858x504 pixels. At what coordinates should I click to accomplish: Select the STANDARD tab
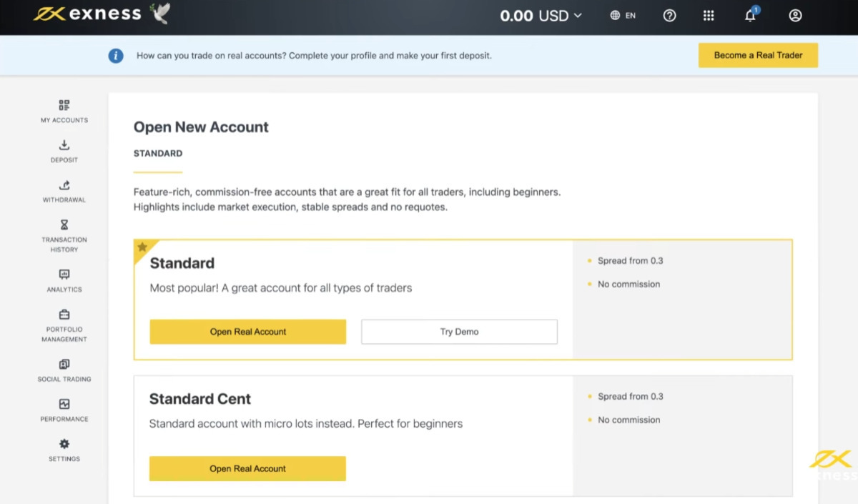click(x=158, y=153)
